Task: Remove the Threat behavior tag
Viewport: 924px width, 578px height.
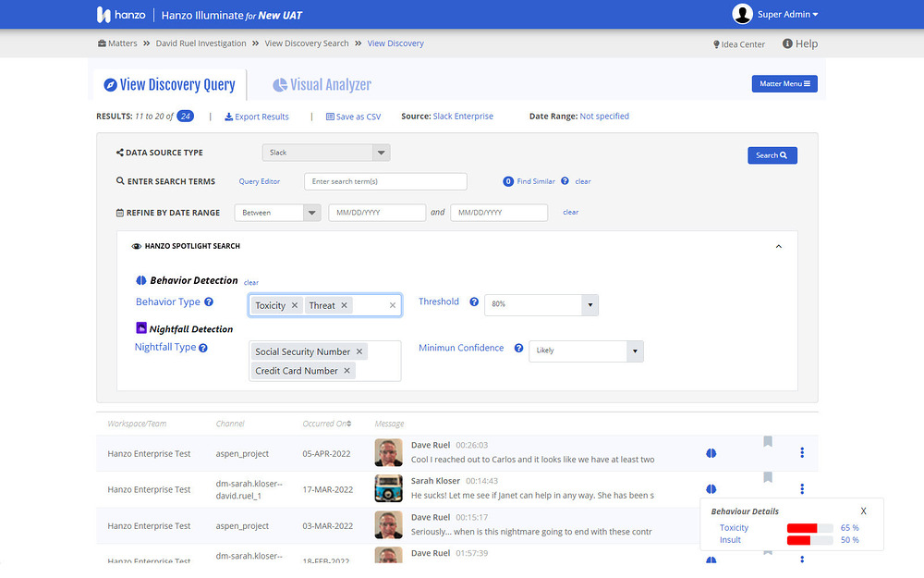Action: point(344,305)
